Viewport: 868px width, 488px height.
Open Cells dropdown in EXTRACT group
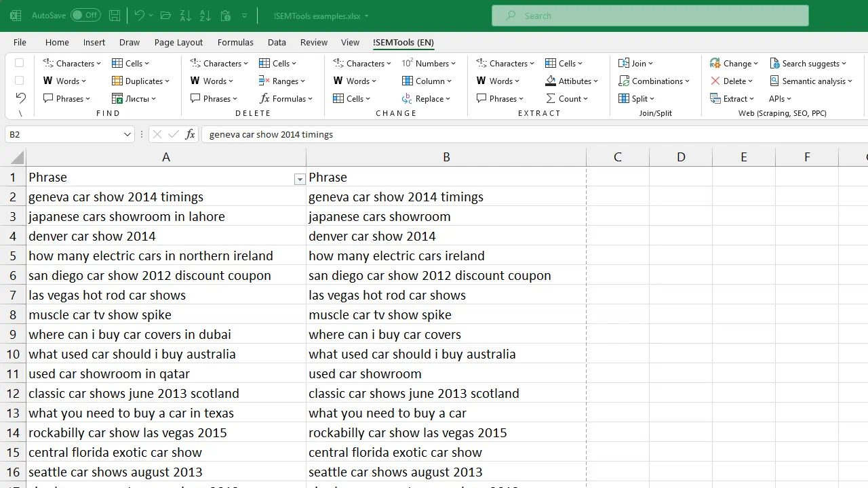(x=566, y=63)
